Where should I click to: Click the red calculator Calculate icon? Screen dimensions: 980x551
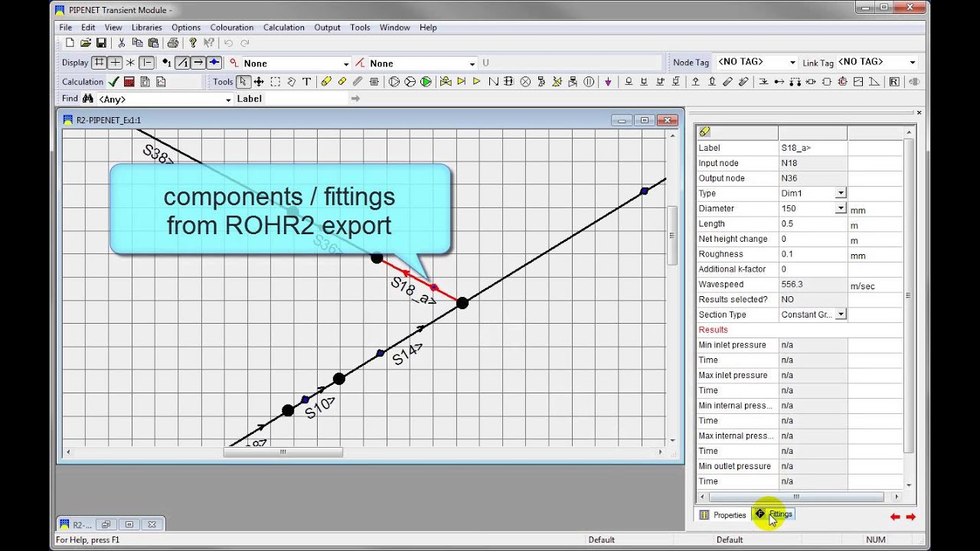coord(129,82)
